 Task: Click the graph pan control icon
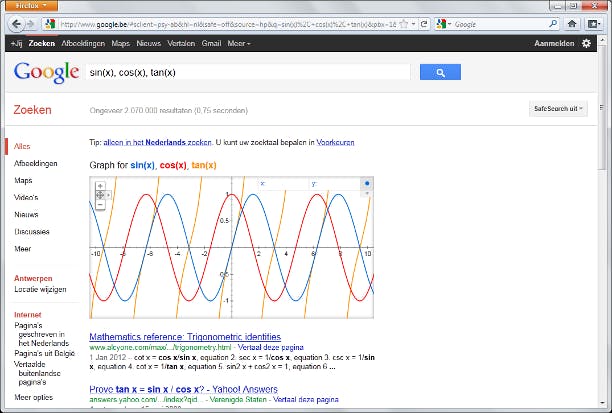click(x=99, y=195)
